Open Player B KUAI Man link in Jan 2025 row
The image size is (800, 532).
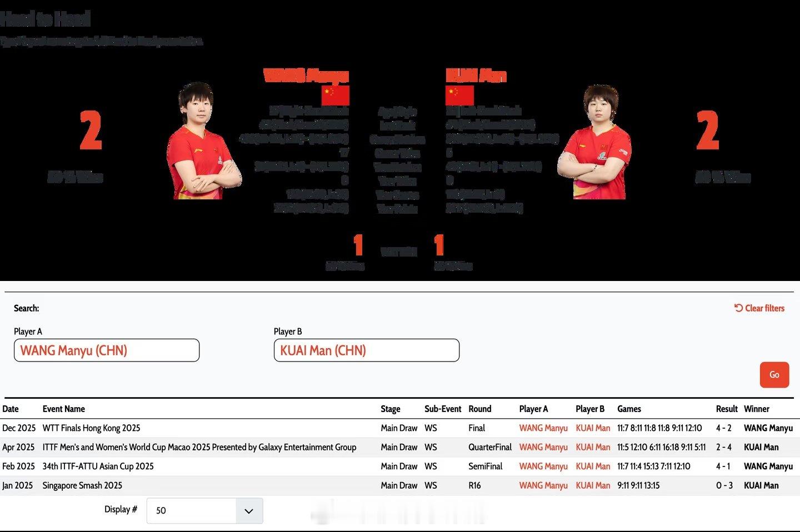click(593, 485)
